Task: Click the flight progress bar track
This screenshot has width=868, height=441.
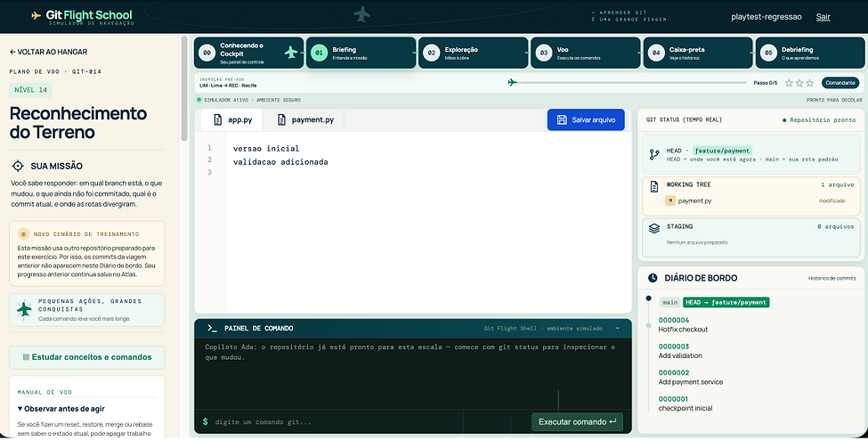Action: [629, 83]
